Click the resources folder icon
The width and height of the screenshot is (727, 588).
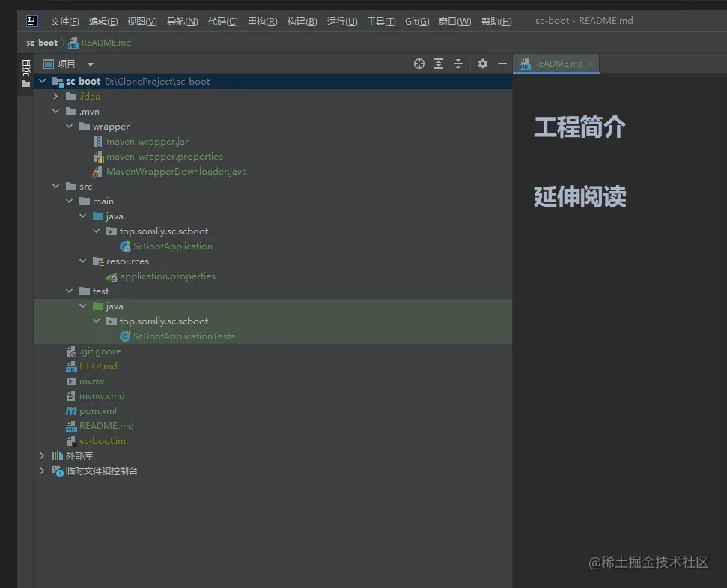98,261
